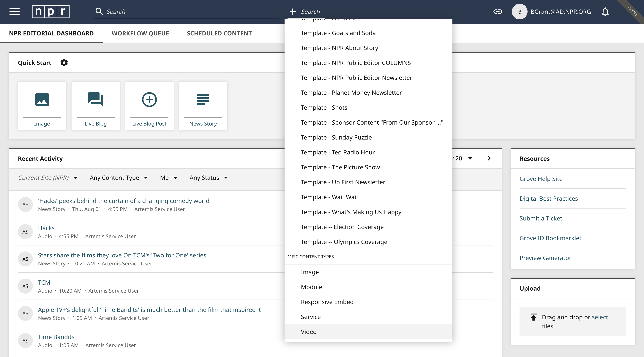Image resolution: width=644 pixels, height=357 pixels.
Task: Choose Module content type
Action: (368, 287)
